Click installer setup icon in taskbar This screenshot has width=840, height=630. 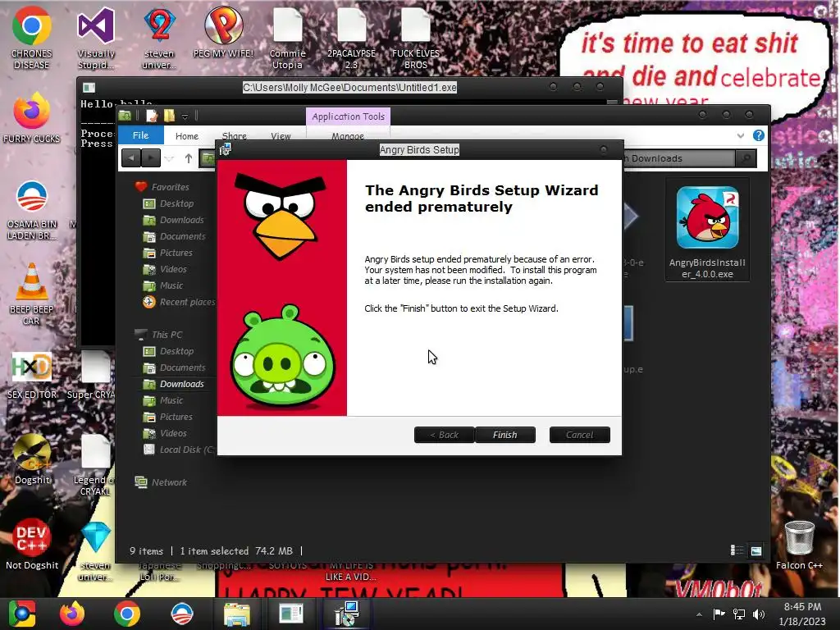coord(346,614)
